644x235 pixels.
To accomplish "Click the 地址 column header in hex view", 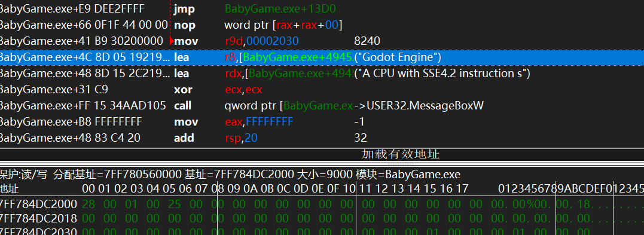I will [x=9, y=189].
